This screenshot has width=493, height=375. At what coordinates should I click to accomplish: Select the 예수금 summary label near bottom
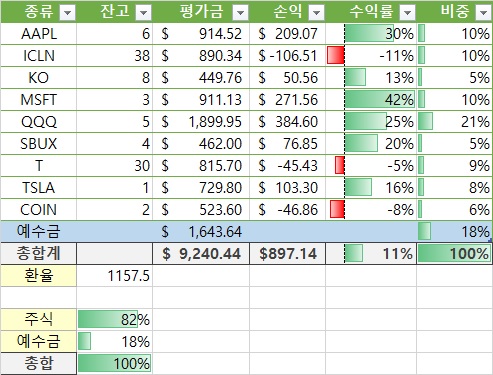[39, 341]
